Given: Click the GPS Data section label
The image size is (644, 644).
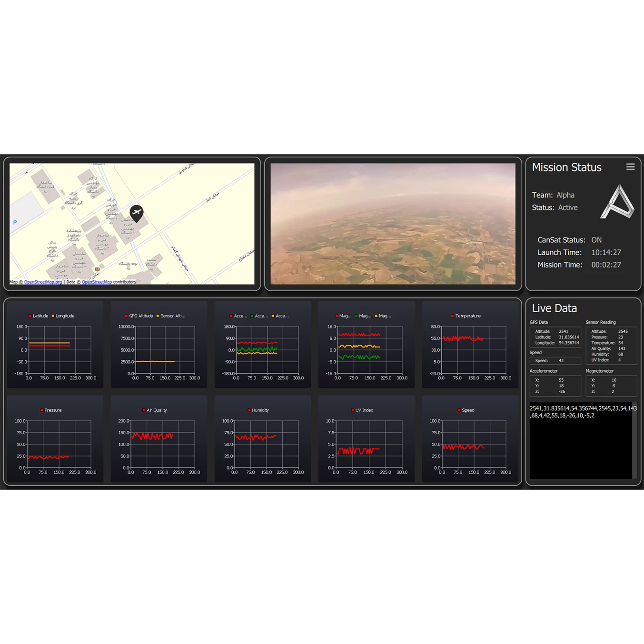Looking at the screenshot, I should pyautogui.click(x=539, y=322).
